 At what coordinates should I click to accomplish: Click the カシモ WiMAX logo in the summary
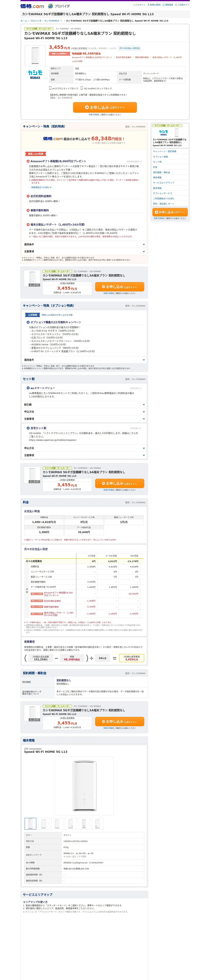click(x=35, y=75)
